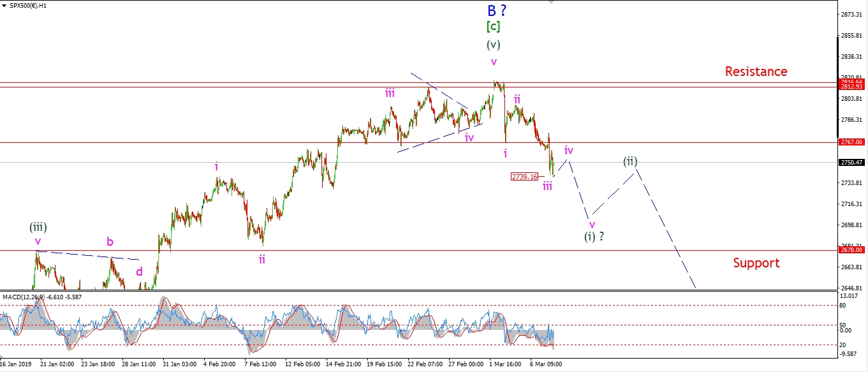This screenshot has height=372, width=868.
Task: Open the dropdown arrow beside SPX500(€),H1
Action: tap(5, 5)
